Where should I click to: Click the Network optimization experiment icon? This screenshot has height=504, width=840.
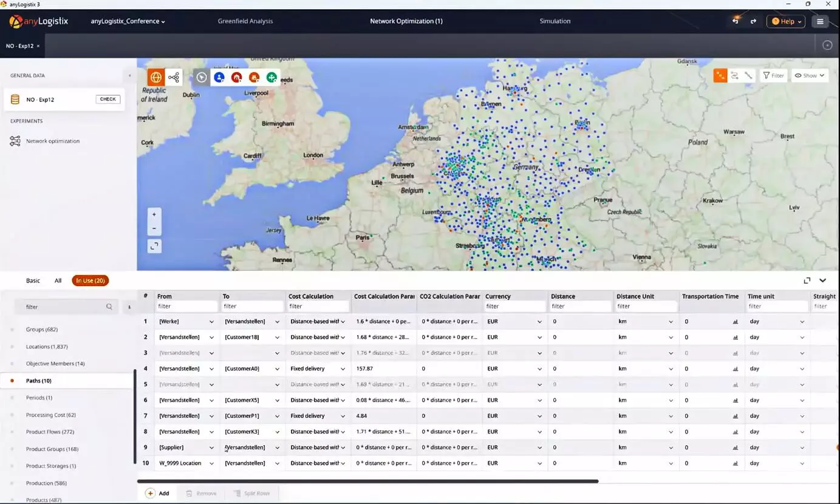15,141
